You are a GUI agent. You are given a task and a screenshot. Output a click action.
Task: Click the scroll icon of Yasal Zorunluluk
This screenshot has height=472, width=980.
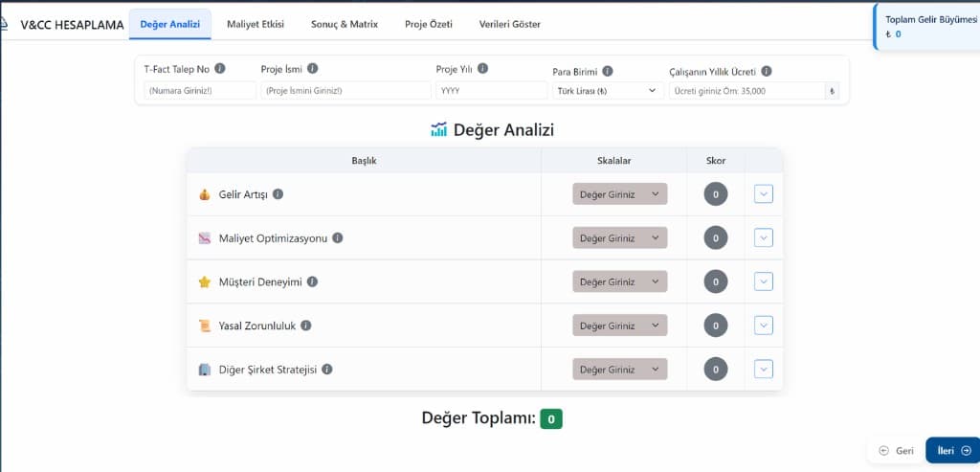click(205, 326)
